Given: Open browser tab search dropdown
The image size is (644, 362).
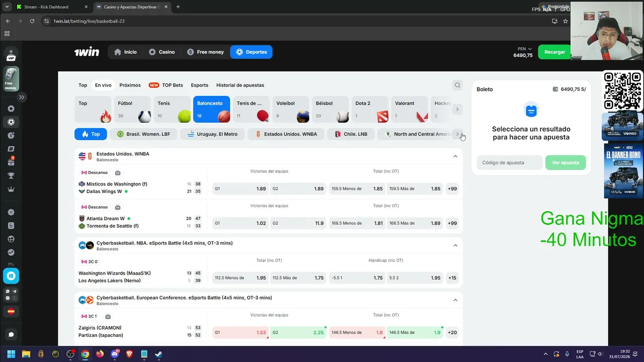Looking at the screenshot, I should 7,7.
